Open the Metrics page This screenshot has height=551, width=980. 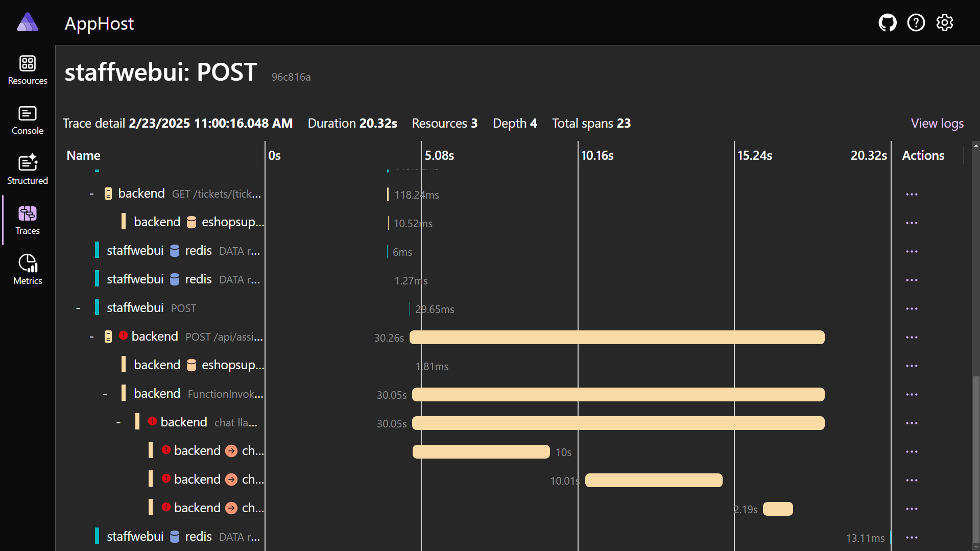(28, 270)
